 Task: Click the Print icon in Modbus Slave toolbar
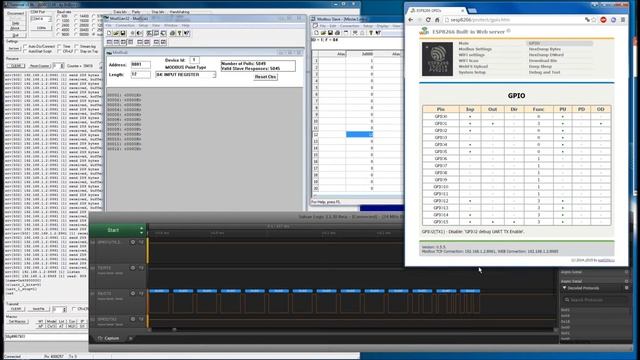click(x=337, y=33)
